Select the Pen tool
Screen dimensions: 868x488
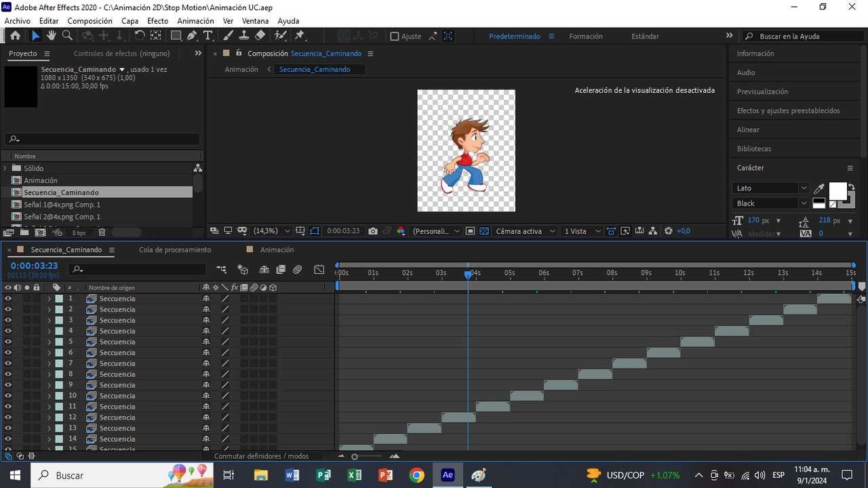pos(193,36)
